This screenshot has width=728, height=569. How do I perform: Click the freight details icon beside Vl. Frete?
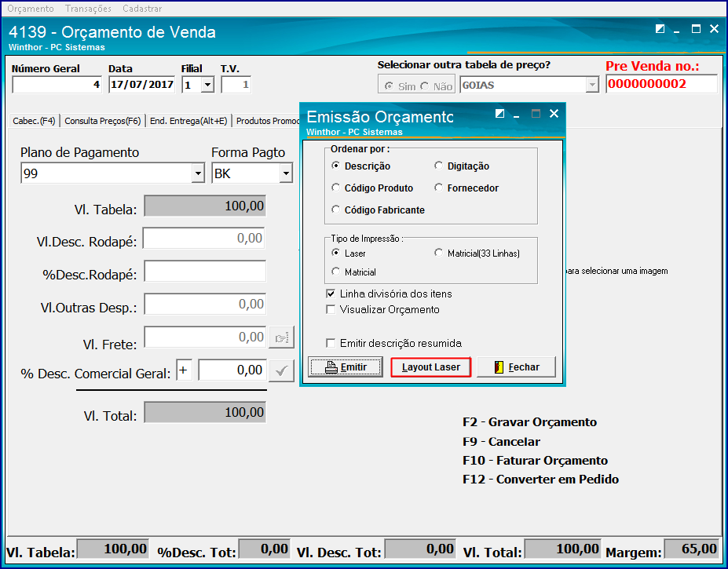click(x=281, y=337)
